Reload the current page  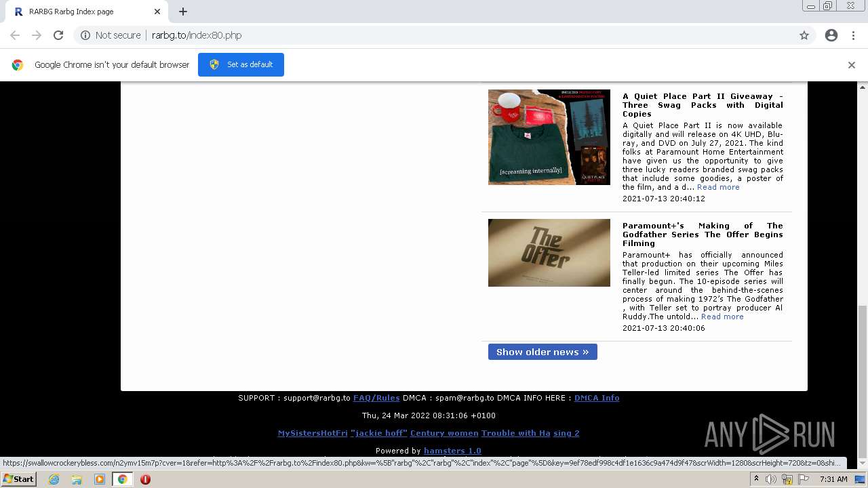point(58,35)
